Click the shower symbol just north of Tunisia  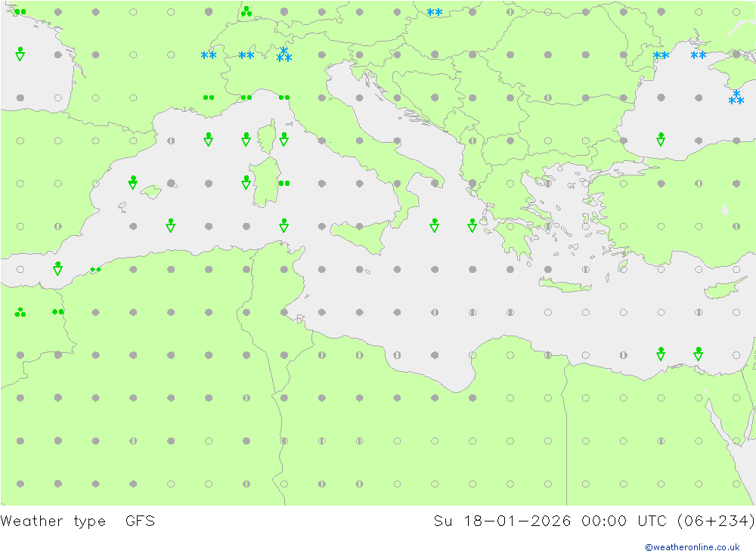point(284,225)
